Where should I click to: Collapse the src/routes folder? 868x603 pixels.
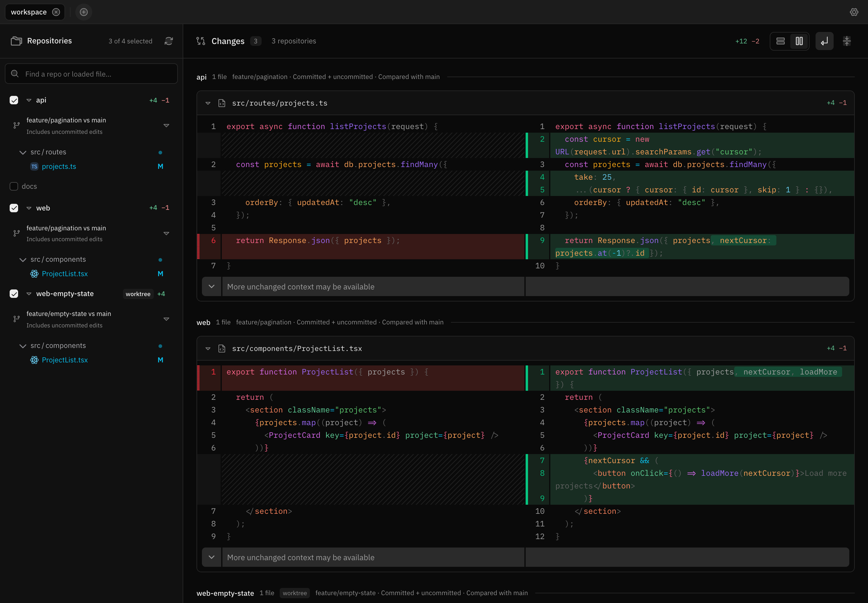(23, 152)
